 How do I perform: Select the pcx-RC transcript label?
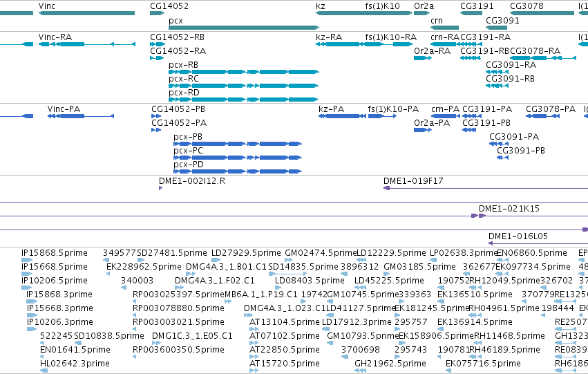(x=184, y=79)
